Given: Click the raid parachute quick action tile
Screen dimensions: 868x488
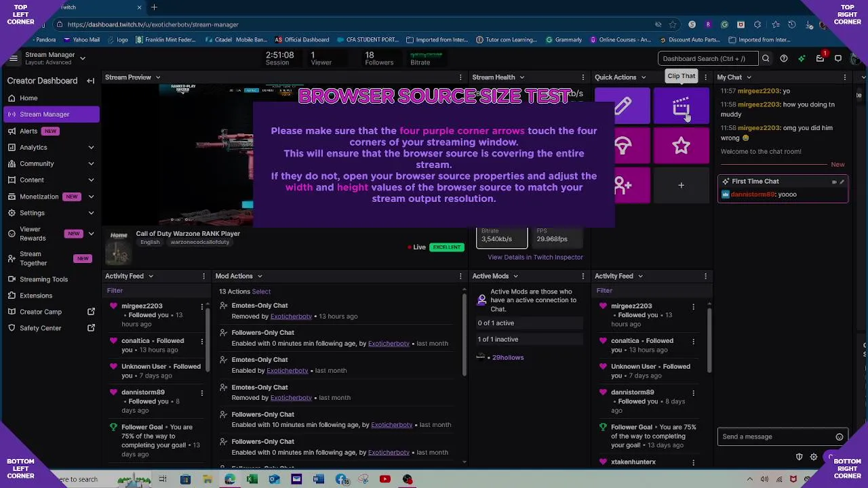Looking at the screenshot, I should click(x=623, y=146).
